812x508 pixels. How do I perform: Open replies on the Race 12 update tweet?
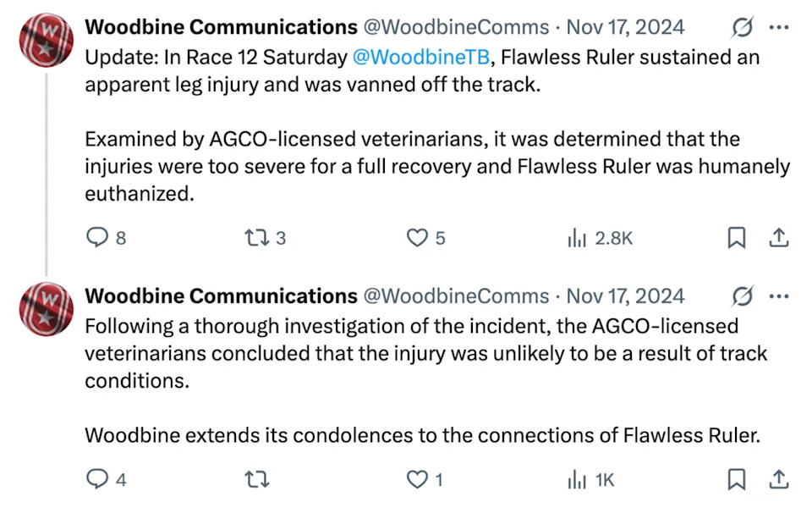pos(106,238)
